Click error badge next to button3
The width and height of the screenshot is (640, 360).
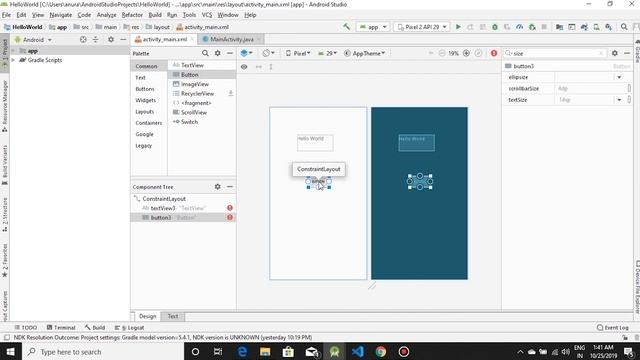(230, 218)
